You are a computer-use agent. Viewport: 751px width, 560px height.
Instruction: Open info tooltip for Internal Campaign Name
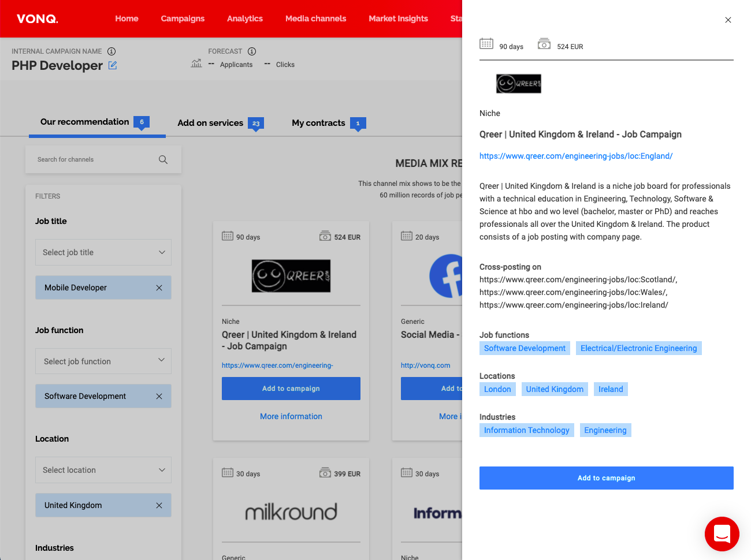click(111, 51)
